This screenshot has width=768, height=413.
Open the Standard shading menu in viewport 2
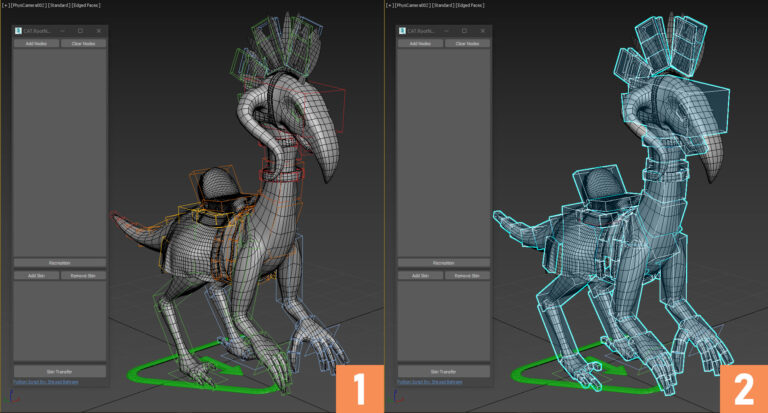[442, 5]
